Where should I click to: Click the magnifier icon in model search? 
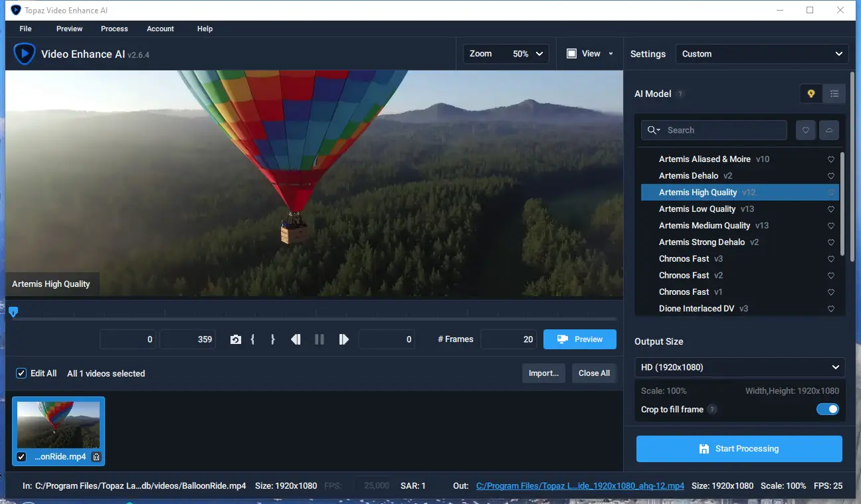[654, 130]
